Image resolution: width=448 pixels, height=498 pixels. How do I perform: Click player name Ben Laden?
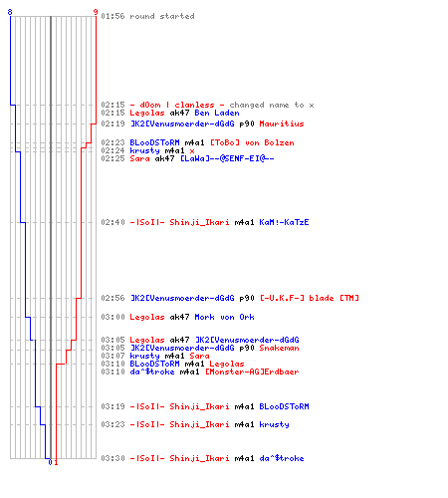coord(217,113)
